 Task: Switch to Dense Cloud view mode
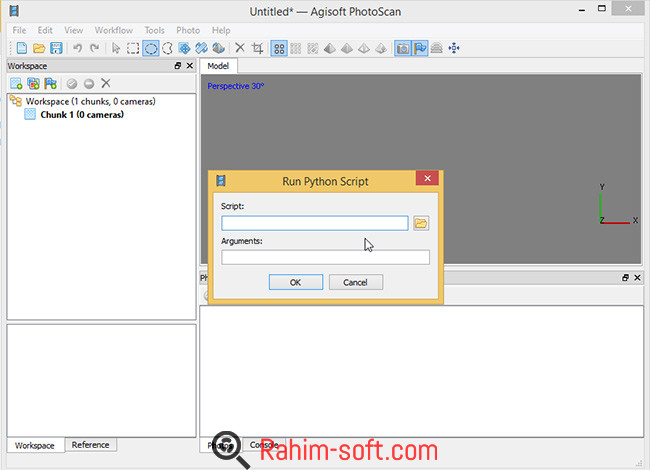[296, 48]
